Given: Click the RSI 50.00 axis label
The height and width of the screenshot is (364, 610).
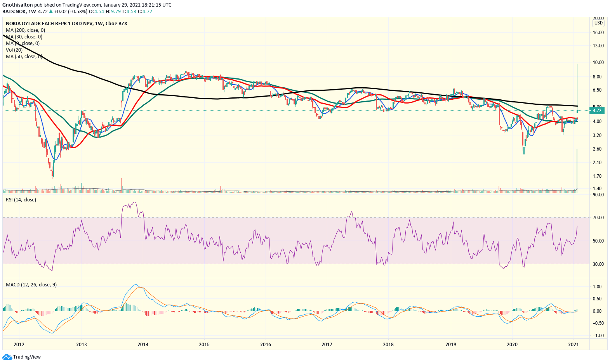Looking at the screenshot, I should pos(598,241).
